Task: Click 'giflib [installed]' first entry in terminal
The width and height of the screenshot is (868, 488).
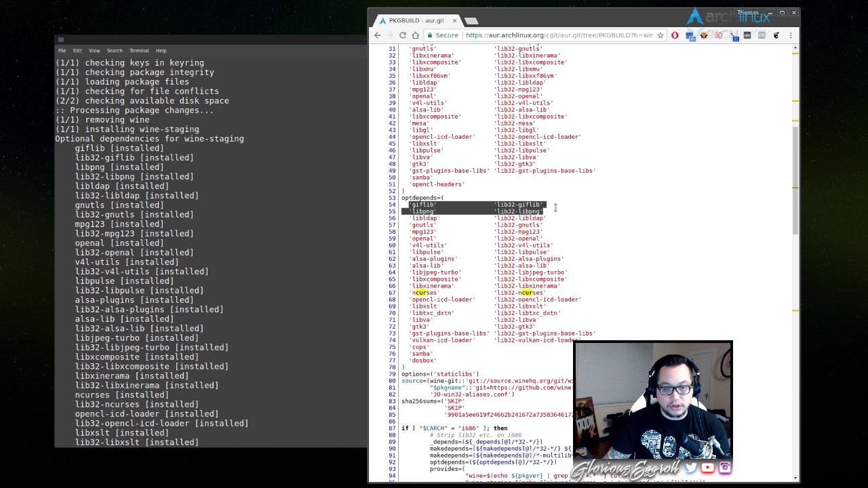Action: coord(119,148)
